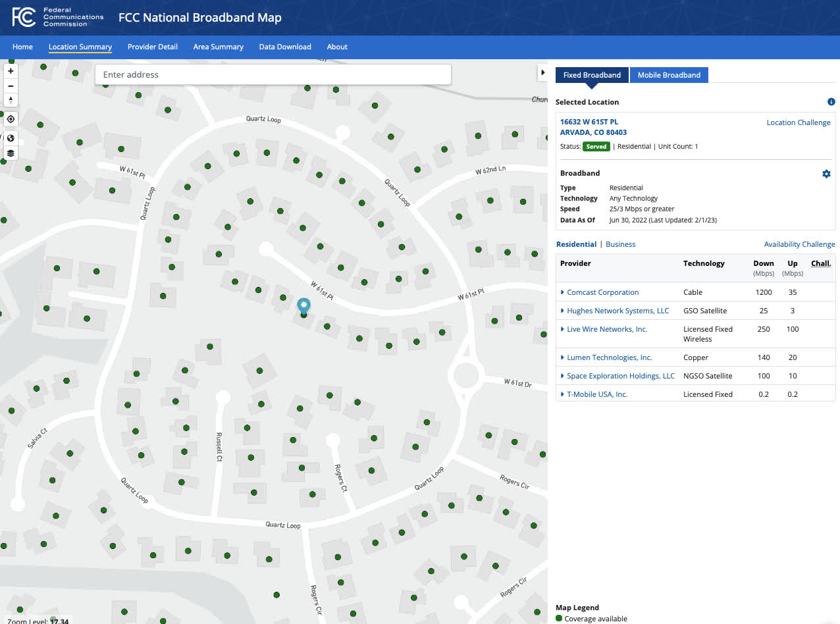Open the Data Download page
Image resolution: width=840 pixels, height=624 pixels.
click(285, 47)
